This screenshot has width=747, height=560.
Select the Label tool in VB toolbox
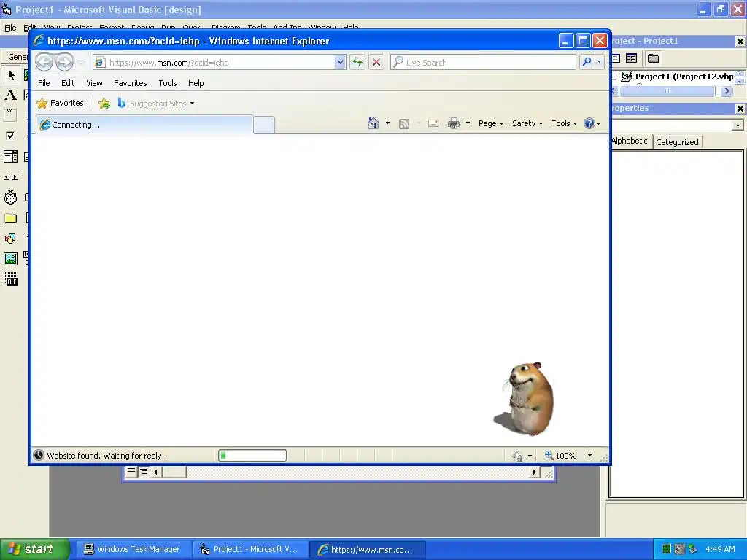pyautogui.click(x=10, y=96)
